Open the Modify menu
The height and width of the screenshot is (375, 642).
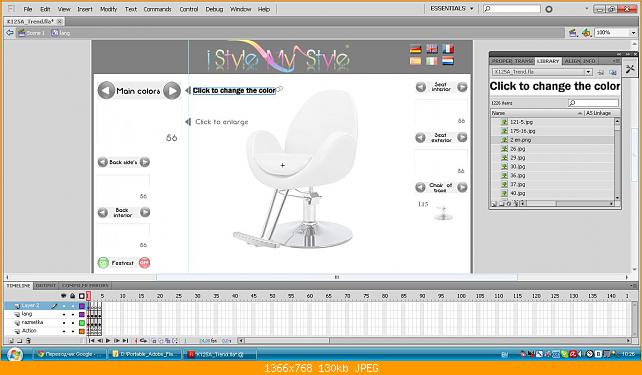tap(109, 9)
